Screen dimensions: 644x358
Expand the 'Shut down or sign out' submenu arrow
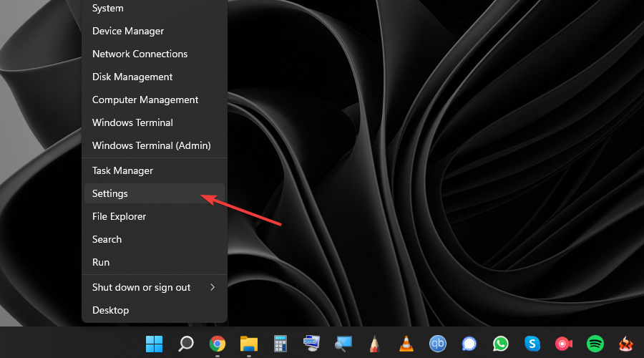[x=212, y=287]
